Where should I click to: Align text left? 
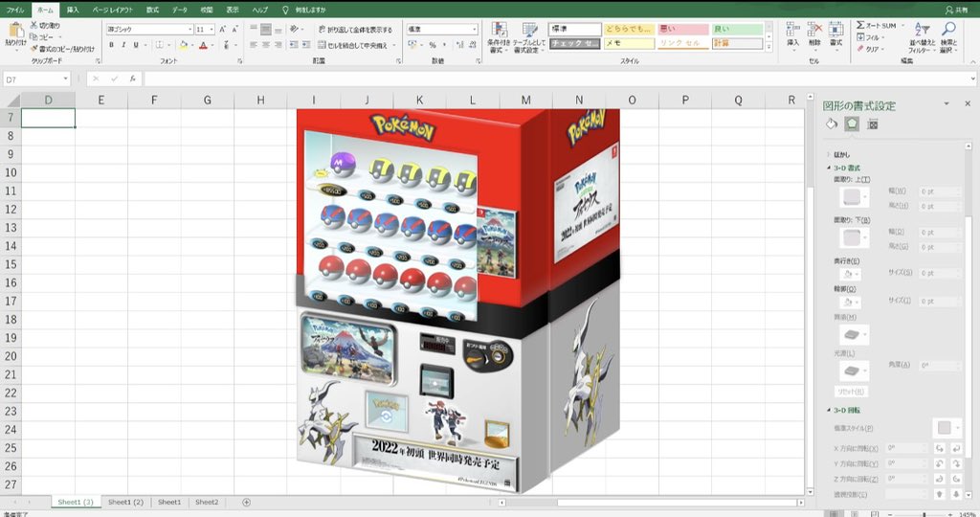[x=254, y=45]
